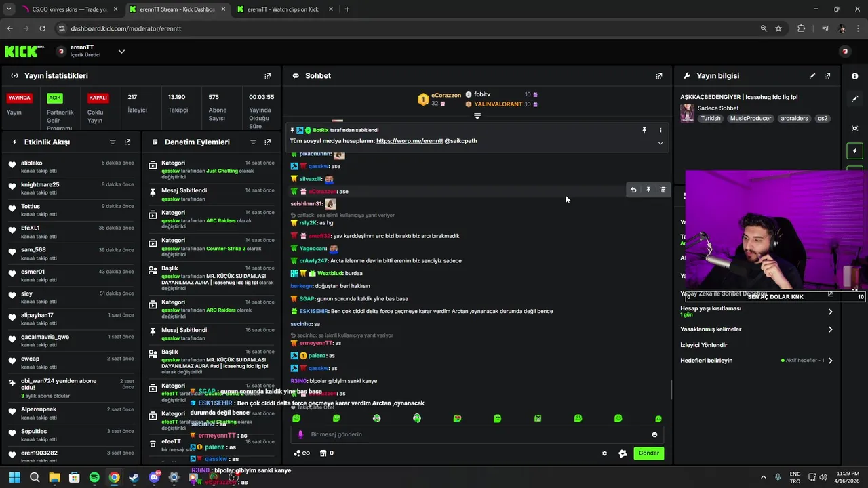Screen dimensions: 868x488
Task: Select the pencil edit icon in right sidebar
Action: [854, 98]
